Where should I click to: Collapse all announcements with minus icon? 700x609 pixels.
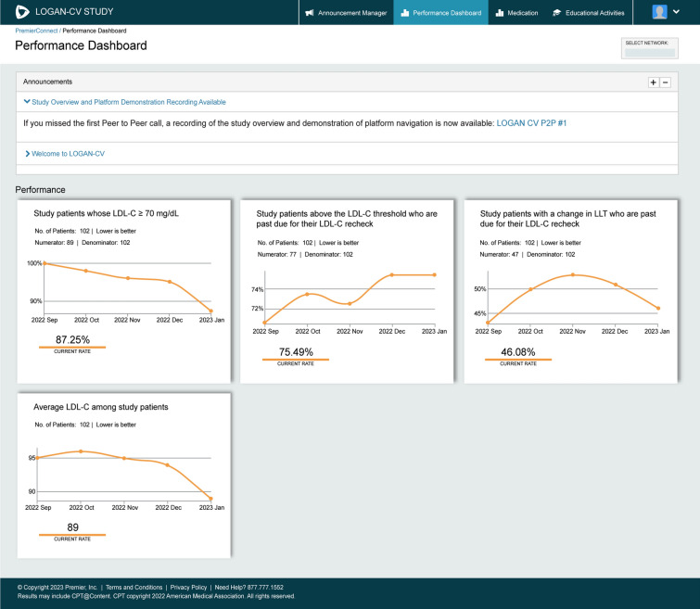665,82
